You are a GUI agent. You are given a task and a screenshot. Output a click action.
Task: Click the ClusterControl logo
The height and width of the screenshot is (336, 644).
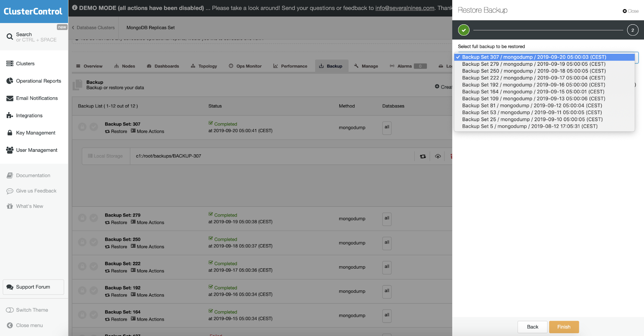(33, 11)
